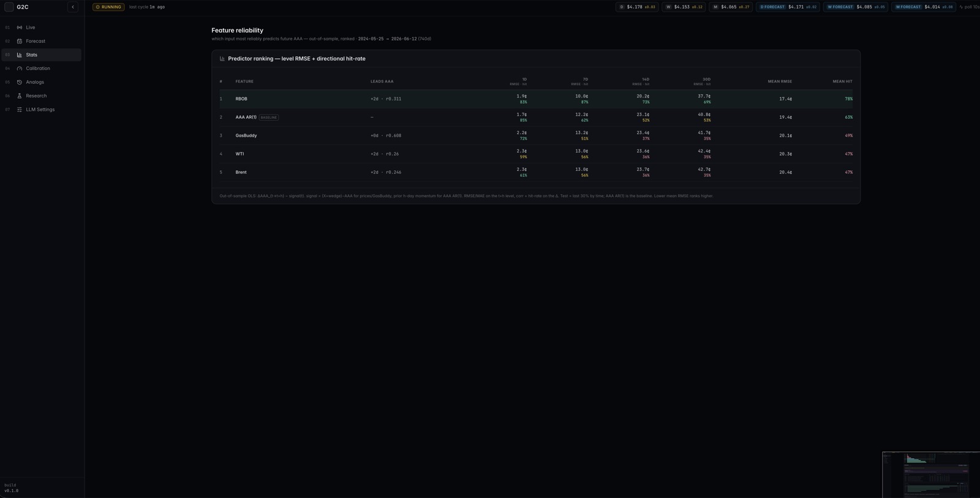Screen dimensions: 980x498
Task: Click the last cycle 1m ago text
Action: pyautogui.click(x=147, y=7)
